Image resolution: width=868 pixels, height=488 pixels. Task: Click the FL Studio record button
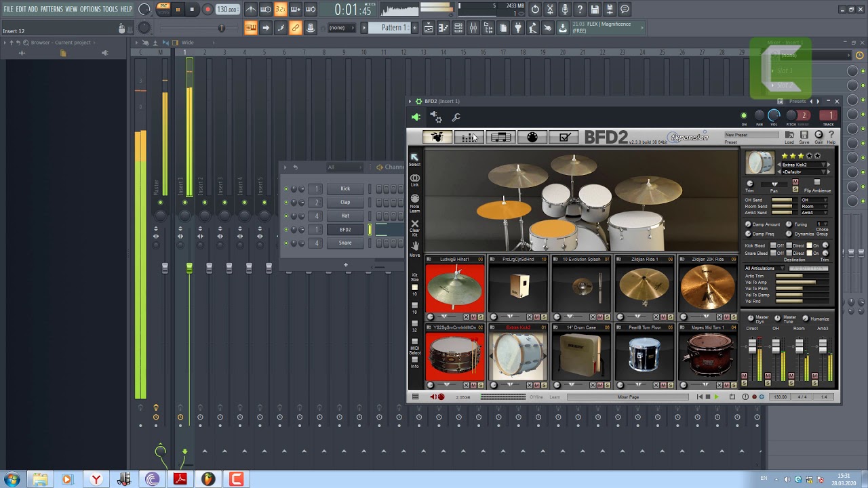pos(208,9)
